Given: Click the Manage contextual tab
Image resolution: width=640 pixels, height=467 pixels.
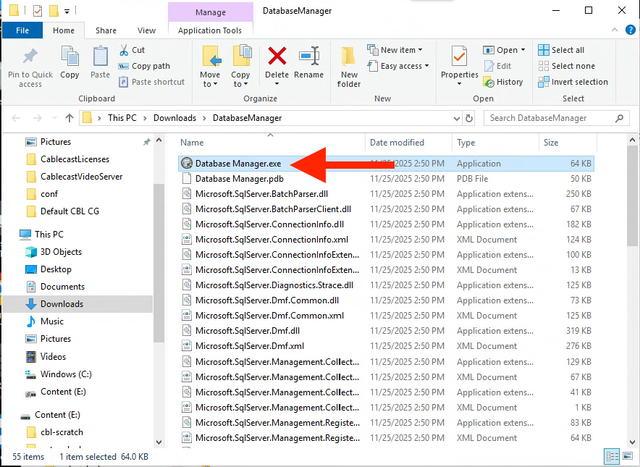Looking at the screenshot, I should [x=210, y=12].
